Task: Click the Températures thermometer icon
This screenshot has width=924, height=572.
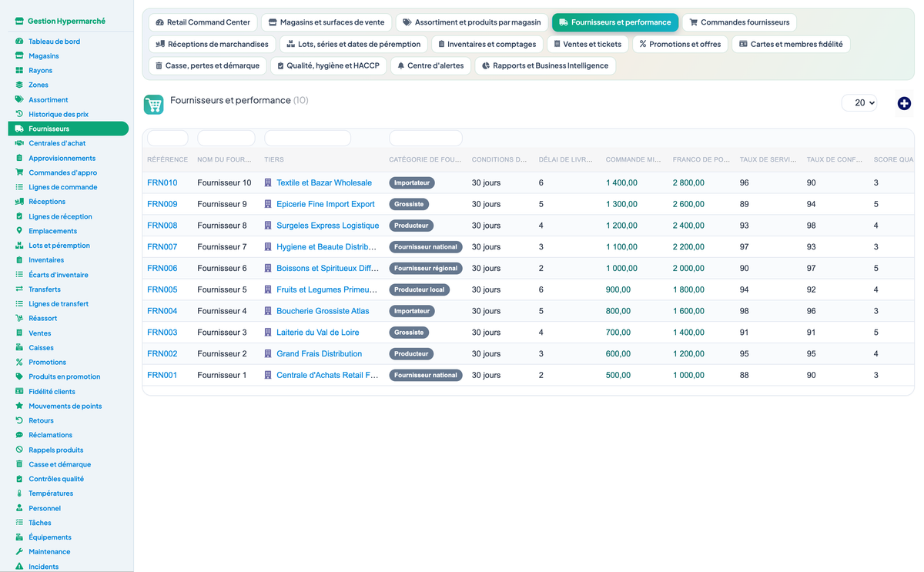Action: [x=19, y=493]
